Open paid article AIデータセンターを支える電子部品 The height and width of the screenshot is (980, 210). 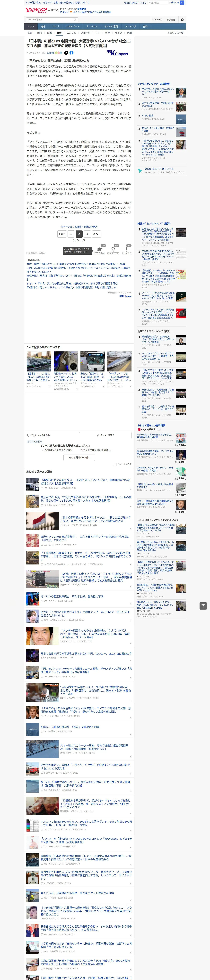point(155,436)
